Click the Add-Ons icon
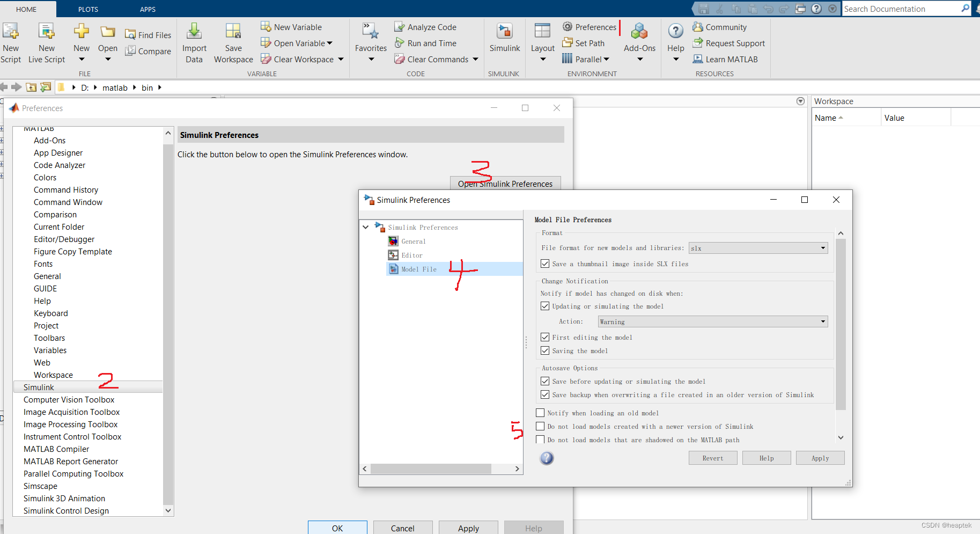This screenshot has height=534, width=980. click(x=639, y=31)
